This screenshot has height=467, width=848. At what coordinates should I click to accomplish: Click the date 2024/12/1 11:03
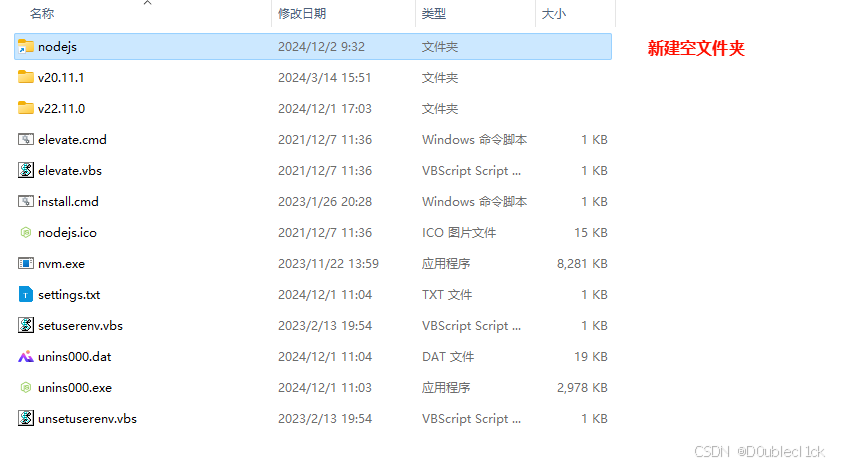pos(324,388)
